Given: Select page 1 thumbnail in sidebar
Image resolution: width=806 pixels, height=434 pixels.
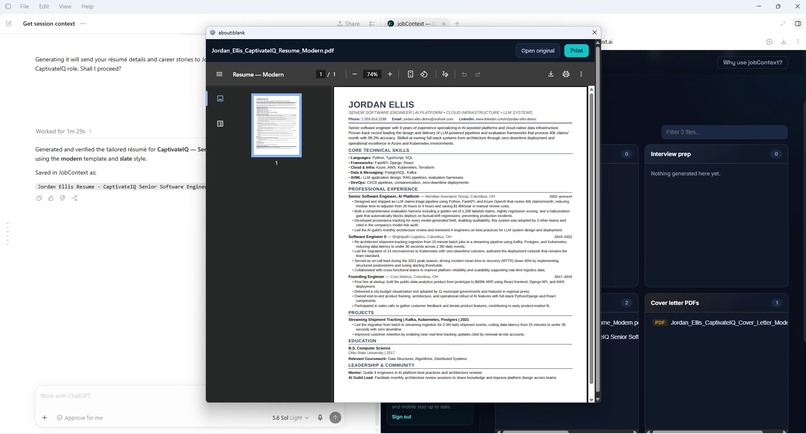Looking at the screenshot, I should point(277,125).
